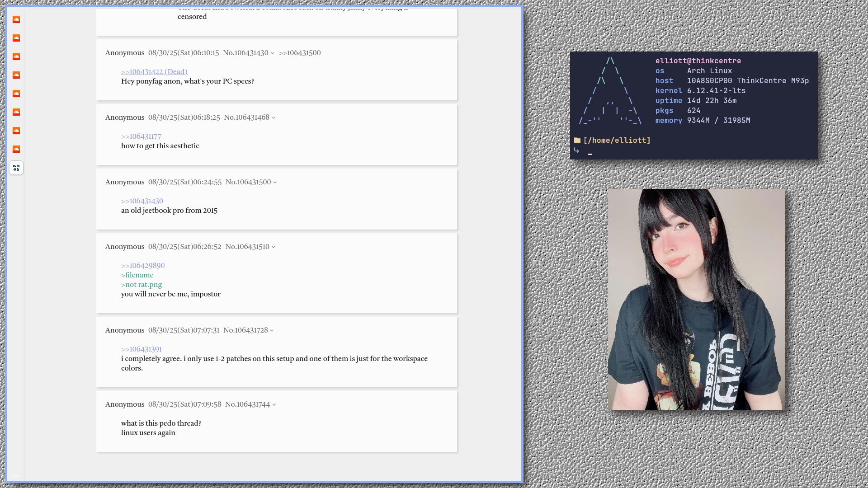Click memory value '9344M / 31985M'

[x=719, y=120]
